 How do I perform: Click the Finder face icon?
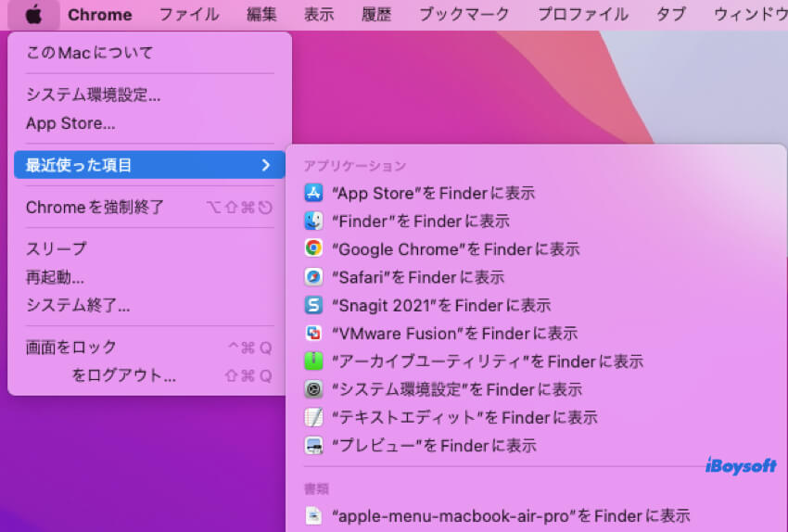[313, 221]
